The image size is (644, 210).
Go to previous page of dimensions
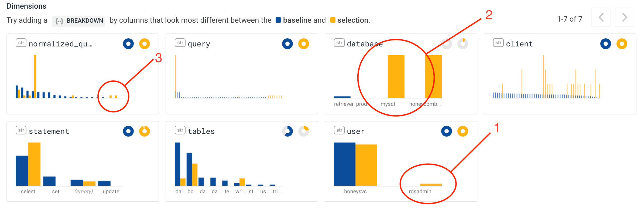(601, 18)
